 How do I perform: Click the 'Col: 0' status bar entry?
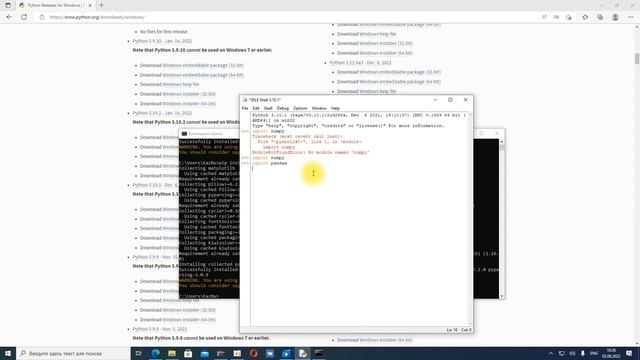(x=466, y=330)
